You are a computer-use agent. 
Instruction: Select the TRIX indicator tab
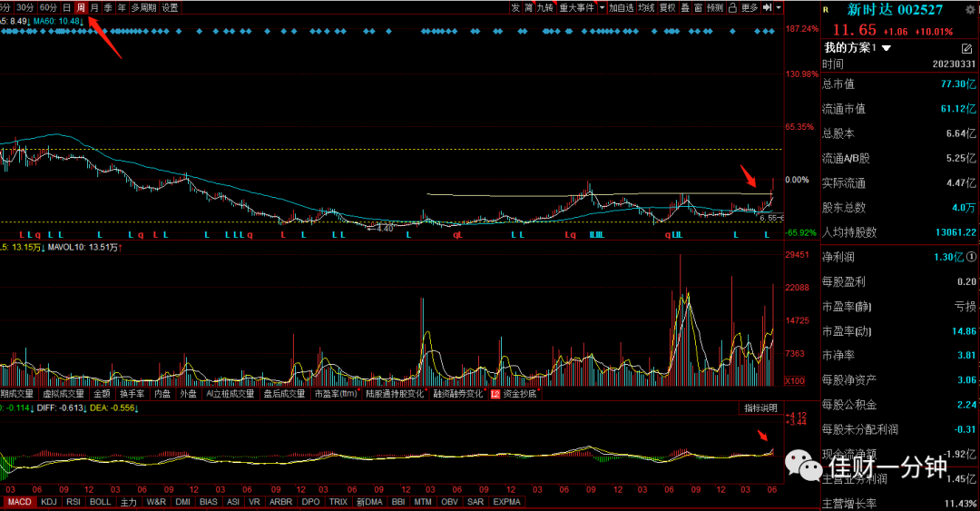click(338, 502)
